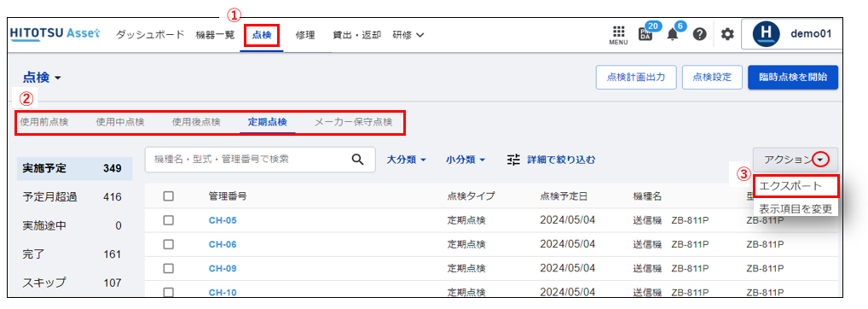Select the 実施途中 0 status filter
The image size is (868, 309).
coord(75,225)
